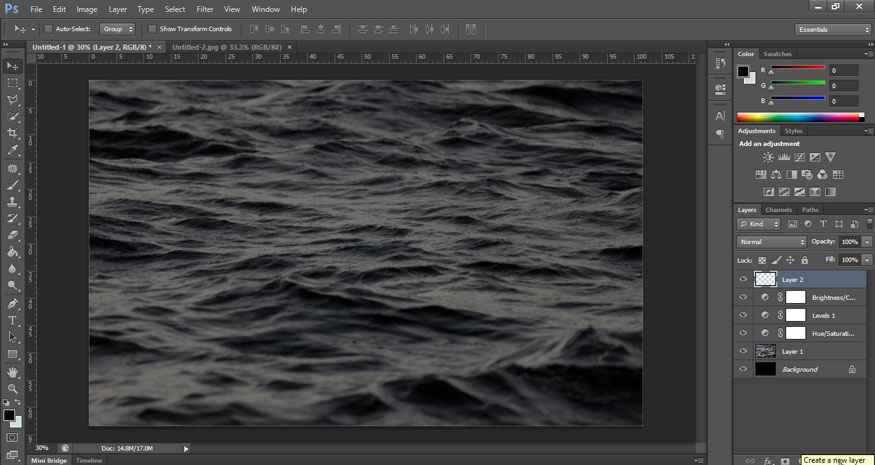
Task: Enable Show Transform Controls checkbox
Action: [x=152, y=29]
